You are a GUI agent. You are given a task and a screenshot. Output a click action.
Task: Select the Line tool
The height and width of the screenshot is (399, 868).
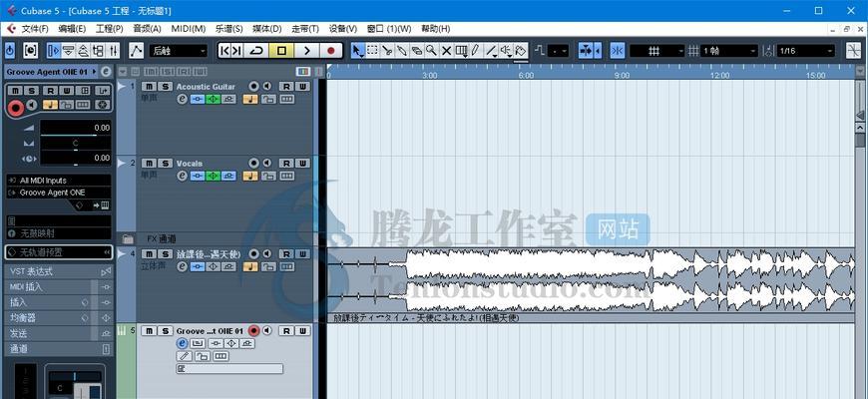pos(491,51)
